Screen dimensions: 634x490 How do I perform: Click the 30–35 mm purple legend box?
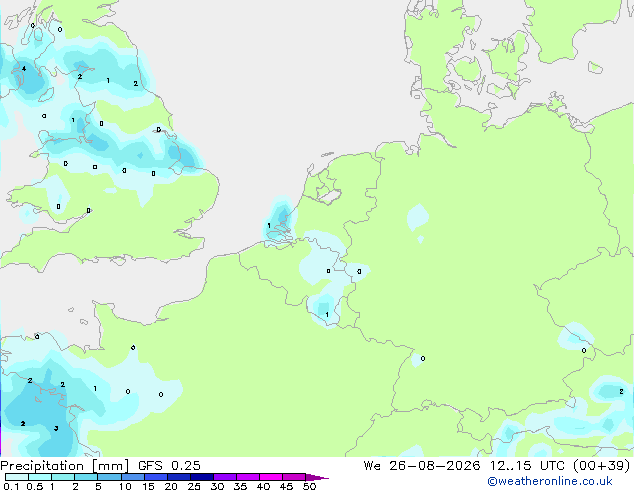[x=224, y=477]
